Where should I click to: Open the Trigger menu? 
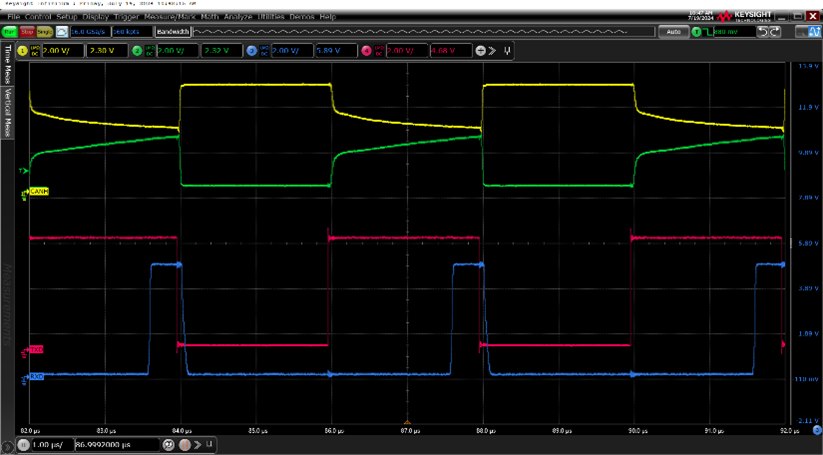126,17
